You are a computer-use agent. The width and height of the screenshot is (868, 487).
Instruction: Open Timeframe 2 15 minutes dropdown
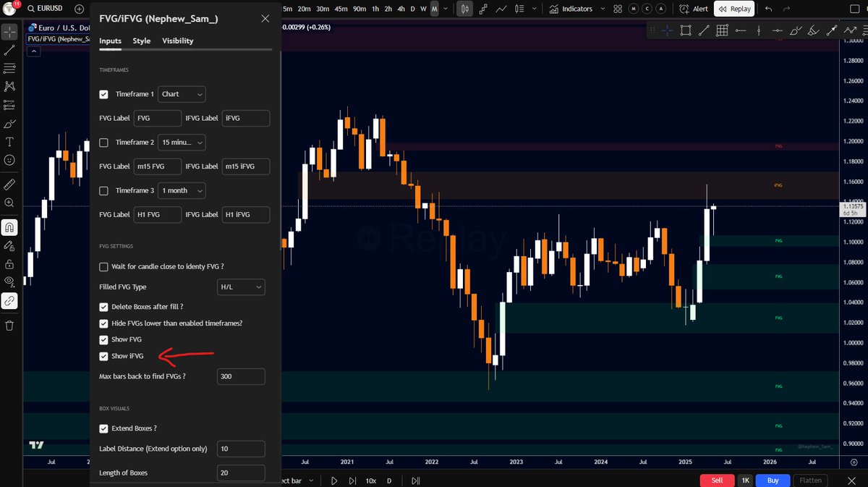(x=182, y=143)
